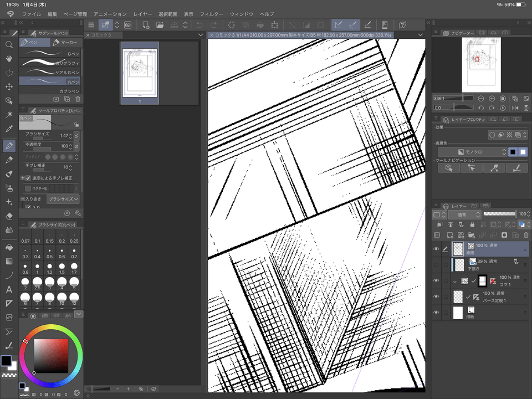Switch to the マーカー sub tool tab
The image size is (532, 399).
click(65, 43)
